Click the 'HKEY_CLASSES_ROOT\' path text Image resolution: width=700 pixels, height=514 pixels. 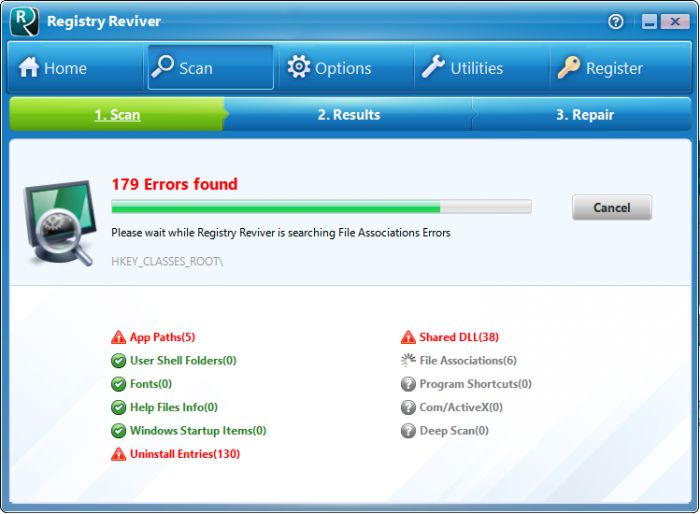[x=167, y=261]
